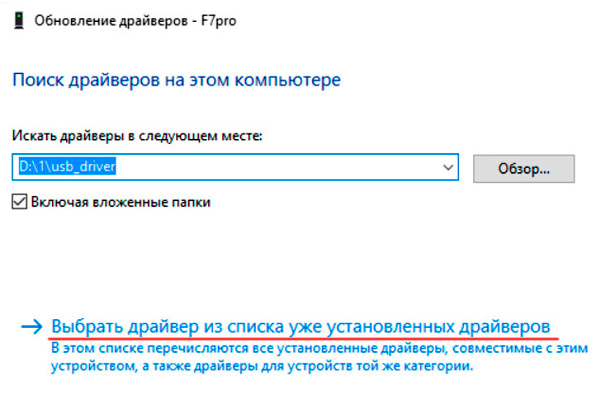Screen dimensions: 600x397
Task: Expand the driver location dropdown arrow
Action: click(x=448, y=167)
